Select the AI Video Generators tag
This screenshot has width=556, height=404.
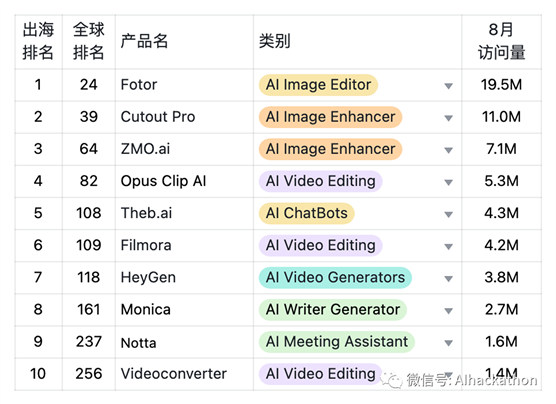(x=335, y=278)
